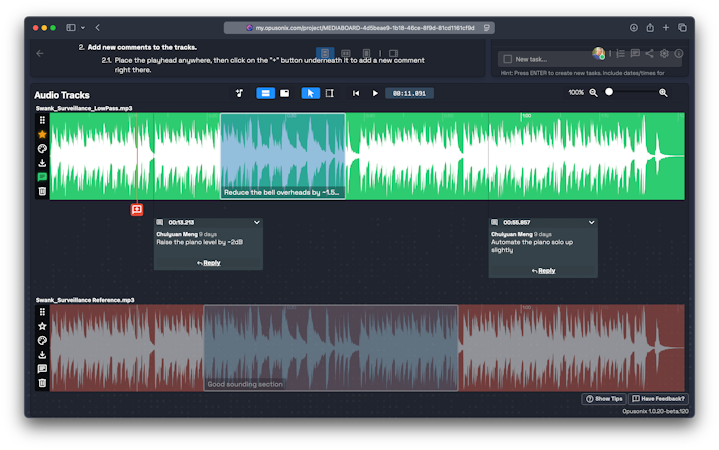Viewport: 719px width, 450px height.
Task: Click the zoom-in magnifier icon
Action: coord(663,93)
